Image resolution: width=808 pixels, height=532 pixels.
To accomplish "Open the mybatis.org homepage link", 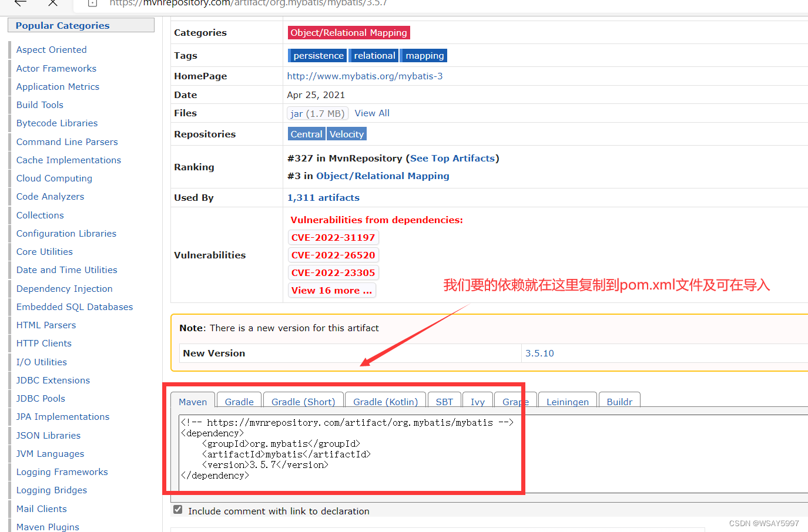I will point(365,76).
